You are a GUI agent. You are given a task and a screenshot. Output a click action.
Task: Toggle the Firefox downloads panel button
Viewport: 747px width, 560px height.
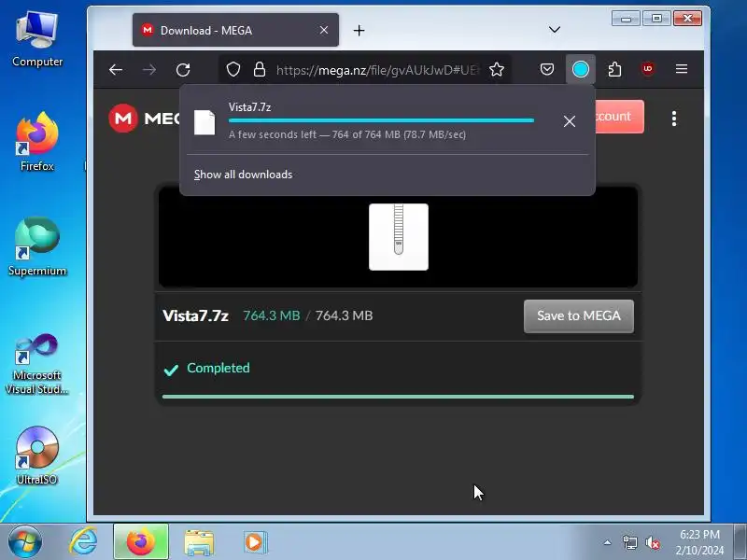click(x=580, y=69)
